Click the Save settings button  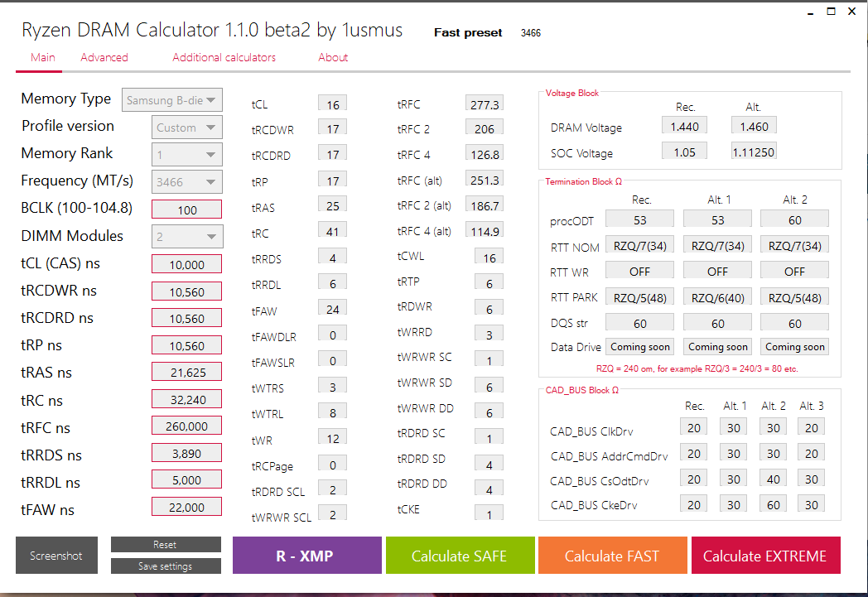(x=166, y=566)
